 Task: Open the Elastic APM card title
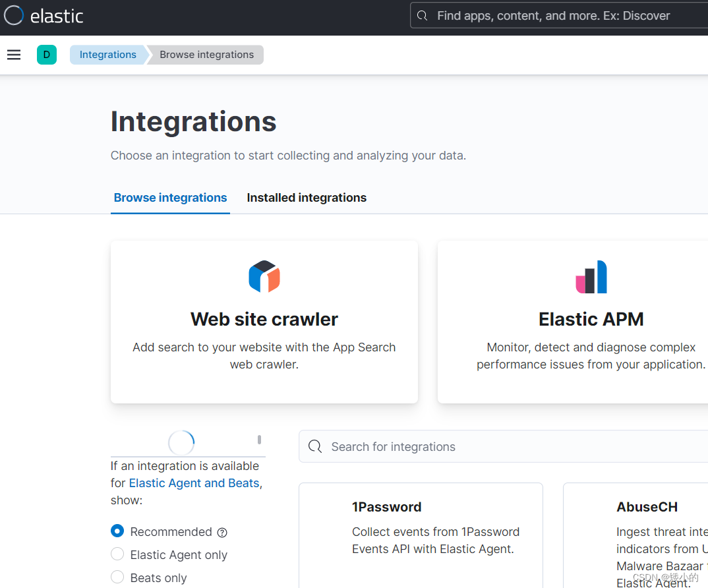tap(591, 319)
